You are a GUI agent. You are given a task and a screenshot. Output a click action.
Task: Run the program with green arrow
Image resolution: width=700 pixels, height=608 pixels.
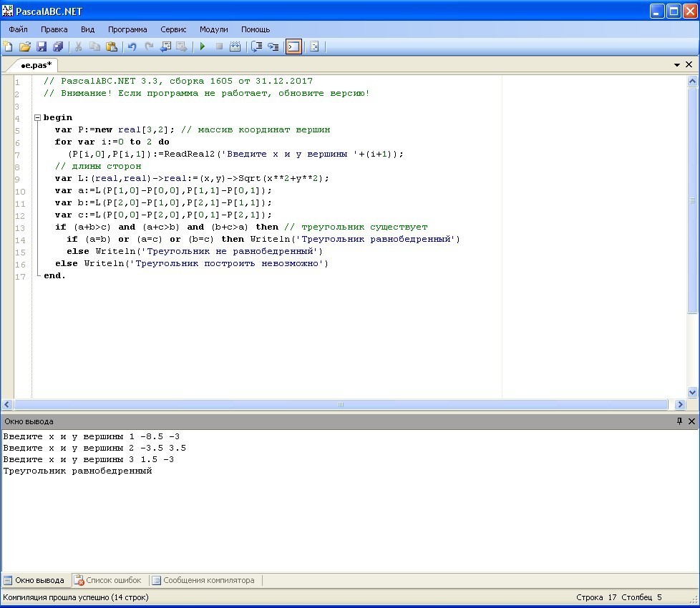[x=203, y=46]
